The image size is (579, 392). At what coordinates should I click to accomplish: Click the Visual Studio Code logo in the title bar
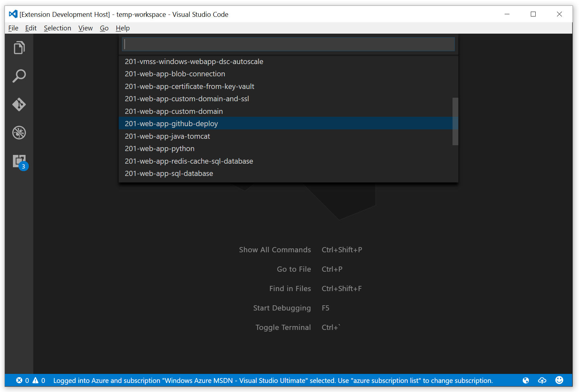coord(13,14)
